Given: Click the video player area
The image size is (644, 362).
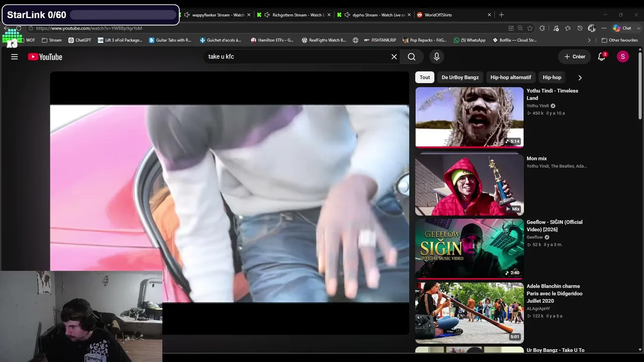Looking at the screenshot, I should click(229, 203).
